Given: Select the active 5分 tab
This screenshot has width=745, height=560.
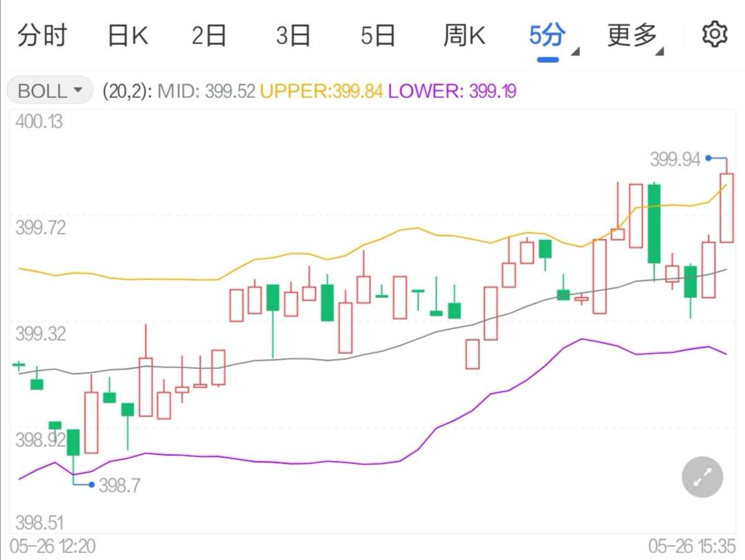Looking at the screenshot, I should tap(547, 36).
